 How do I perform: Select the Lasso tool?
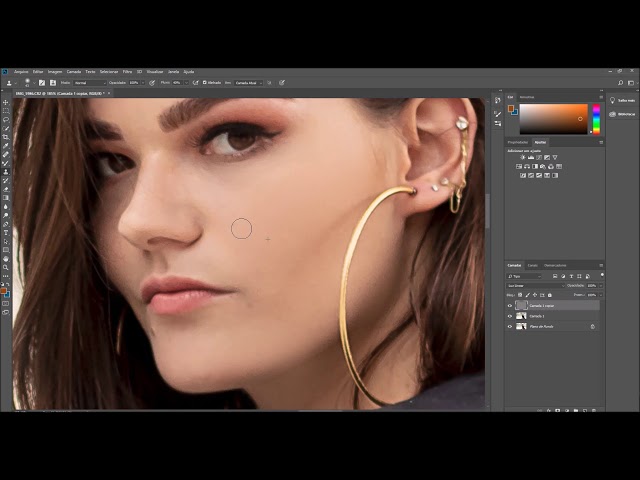[6, 120]
